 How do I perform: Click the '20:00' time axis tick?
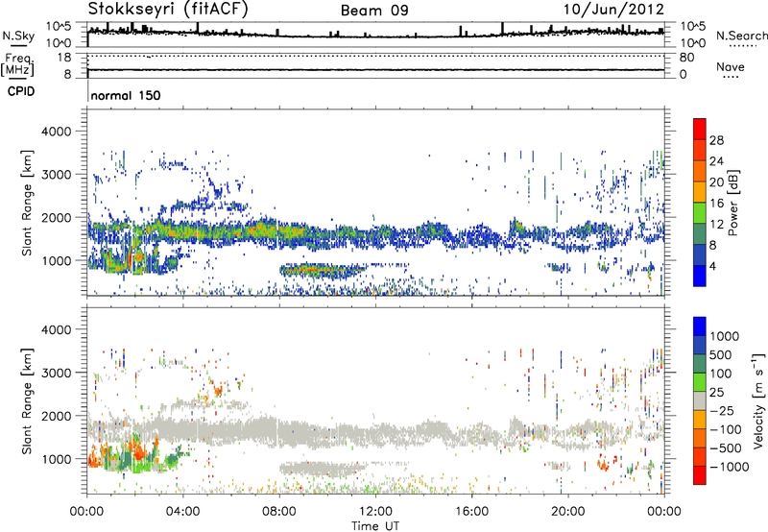(x=568, y=512)
